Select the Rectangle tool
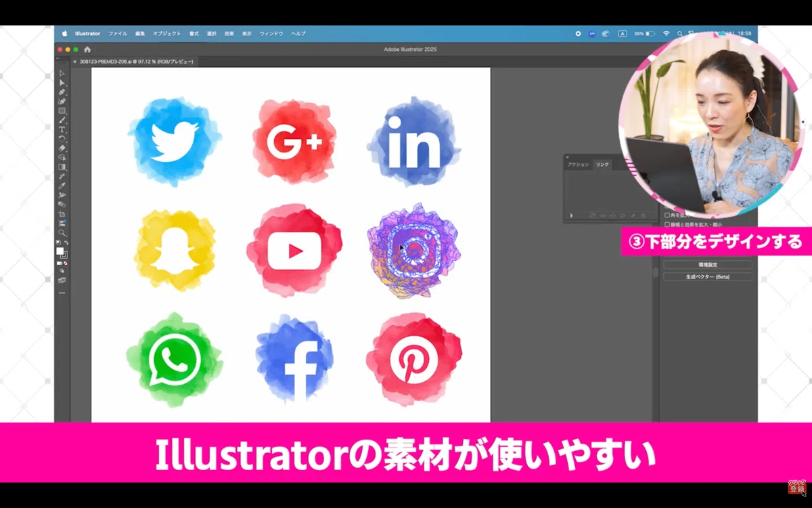This screenshot has width=812, height=508. coord(62,110)
